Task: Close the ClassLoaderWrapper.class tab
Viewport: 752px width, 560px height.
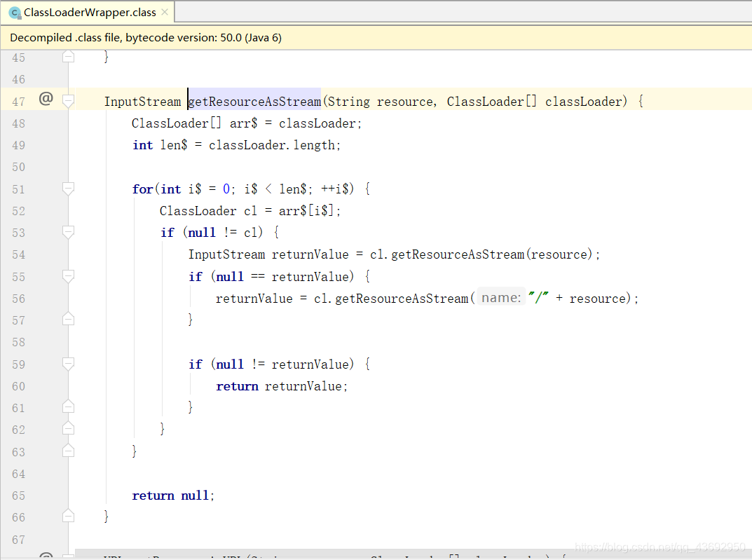Action: 165,12
